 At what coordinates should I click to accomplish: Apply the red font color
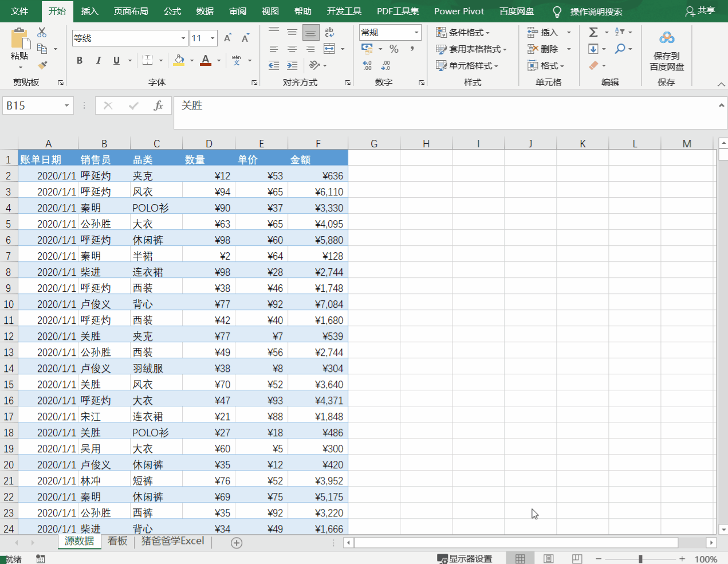(x=206, y=60)
